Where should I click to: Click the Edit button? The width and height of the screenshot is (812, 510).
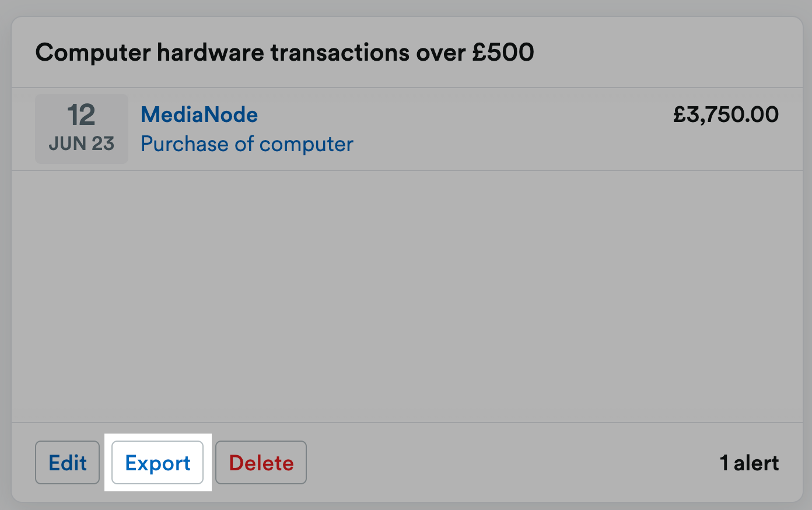67,463
